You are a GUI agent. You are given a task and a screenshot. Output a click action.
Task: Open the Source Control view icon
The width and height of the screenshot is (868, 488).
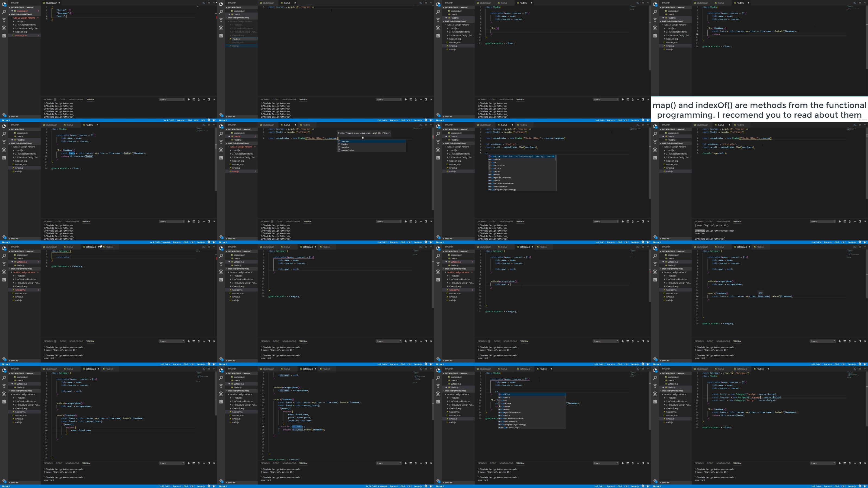tap(4, 20)
